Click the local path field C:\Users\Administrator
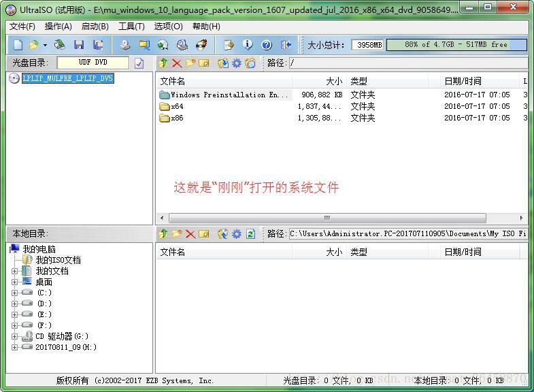The width and height of the screenshot is (534, 392). pos(408,234)
